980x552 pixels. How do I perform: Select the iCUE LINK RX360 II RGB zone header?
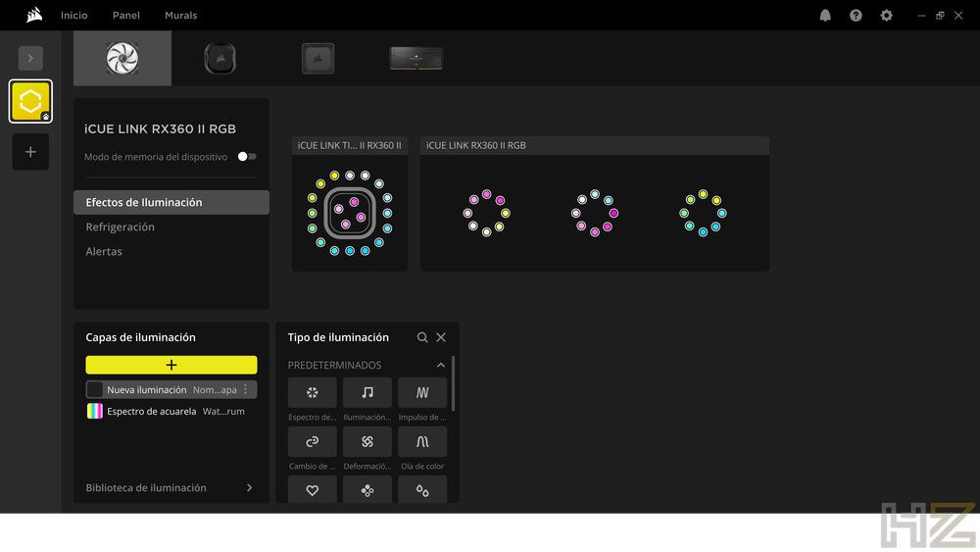click(595, 146)
